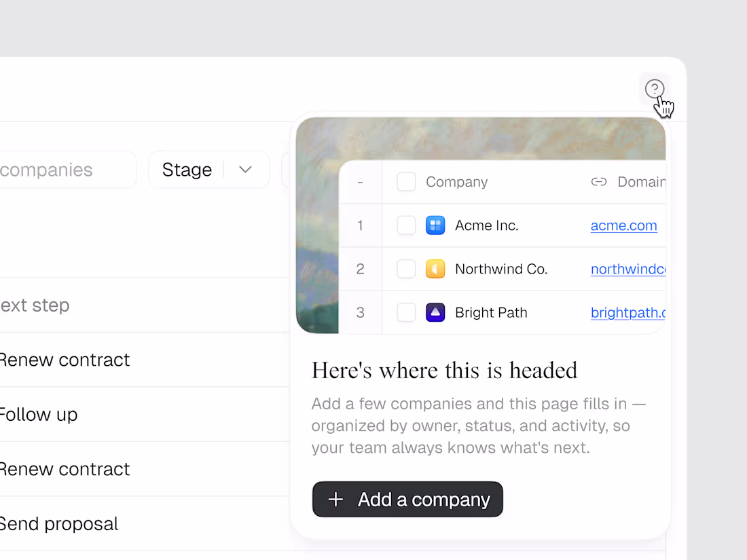The height and width of the screenshot is (560, 747).
Task: Toggle the Company header select-all checkbox
Action: (406, 182)
